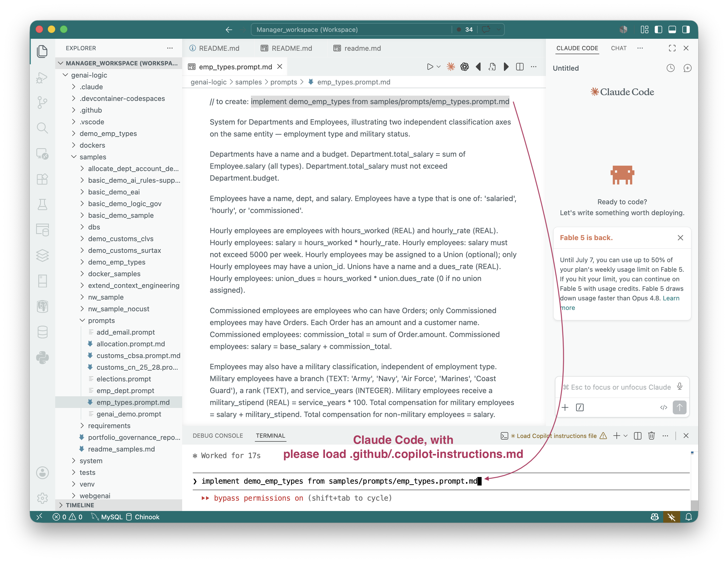This screenshot has width=728, height=562.
Task: Toggle the bottom panel visibility
Action: (x=672, y=29)
